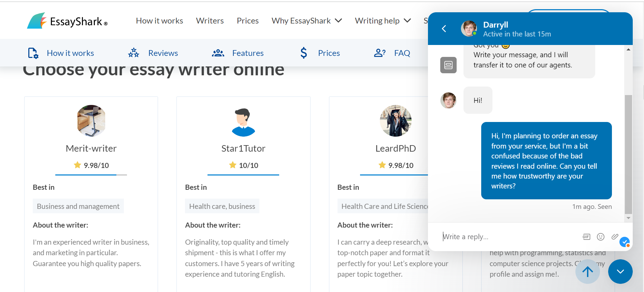The image size is (644, 292).
Task: Click the back arrow in chat header
Action: (444, 29)
